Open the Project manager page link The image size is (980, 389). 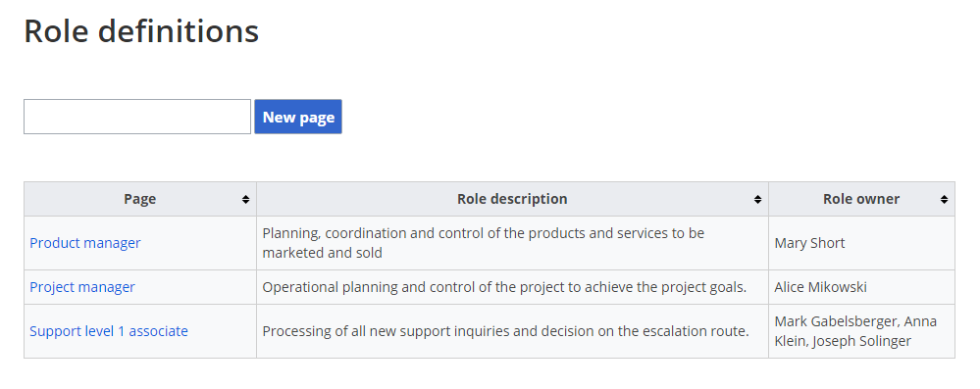pyautogui.click(x=82, y=287)
